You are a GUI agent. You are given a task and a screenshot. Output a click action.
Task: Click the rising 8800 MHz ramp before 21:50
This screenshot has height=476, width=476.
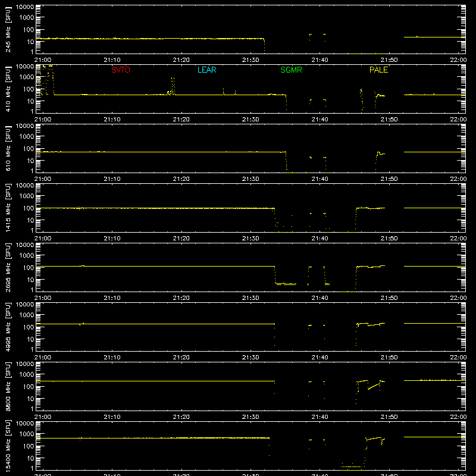coord(374,386)
